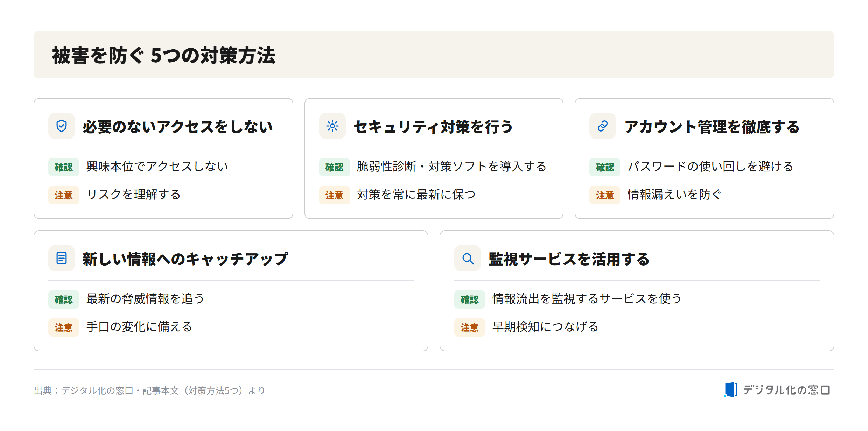Viewport: 868px width, 431px height.
Task: Select the orange 注意 badge beside リスクを理解する
Action: (64, 195)
